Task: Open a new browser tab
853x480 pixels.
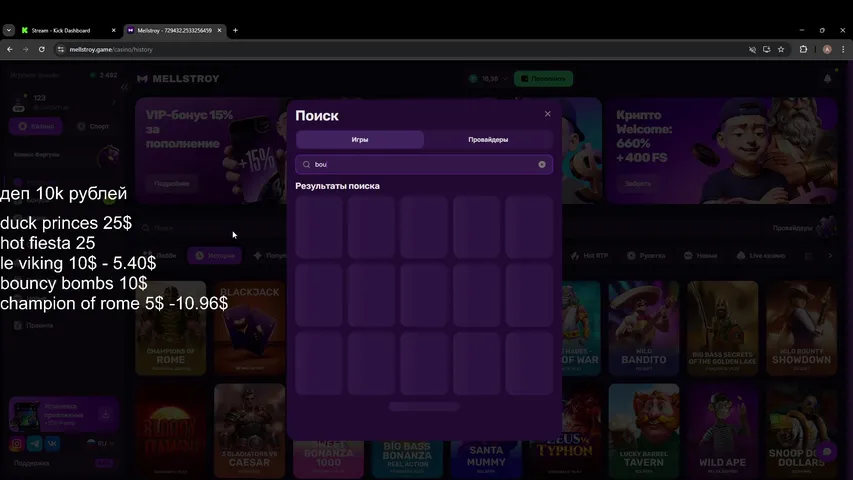Action: [236, 30]
